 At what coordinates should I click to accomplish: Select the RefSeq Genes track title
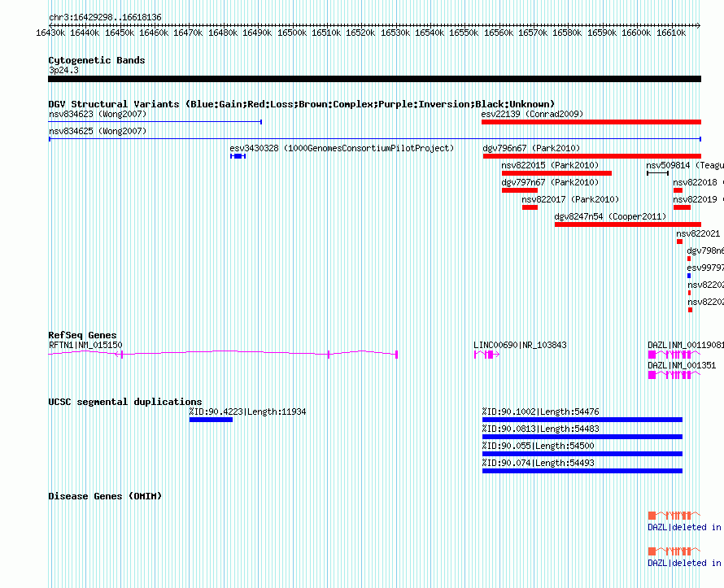click(x=83, y=336)
